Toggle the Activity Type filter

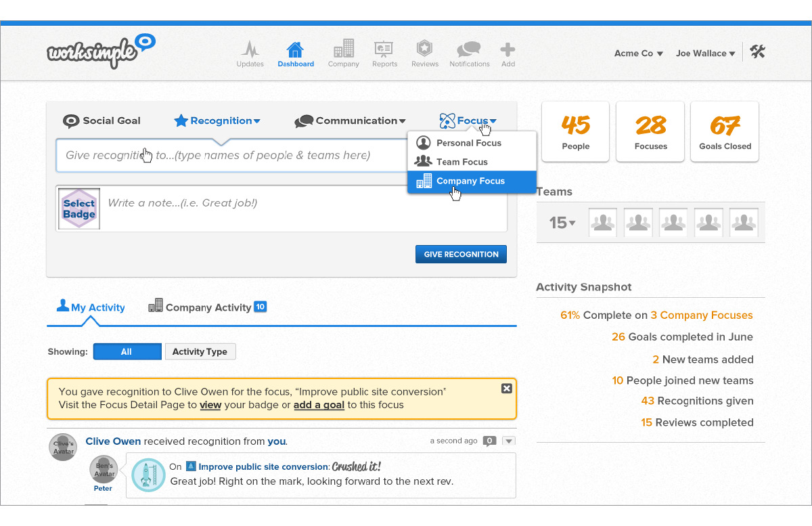point(200,352)
